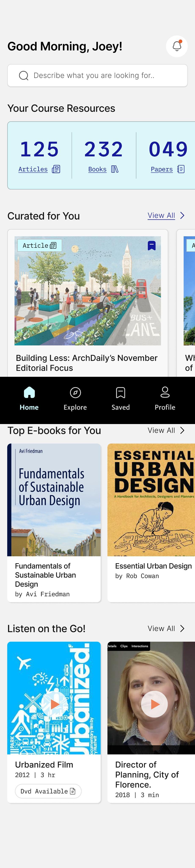
Task: Open the notifications bell
Action: click(177, 46)
